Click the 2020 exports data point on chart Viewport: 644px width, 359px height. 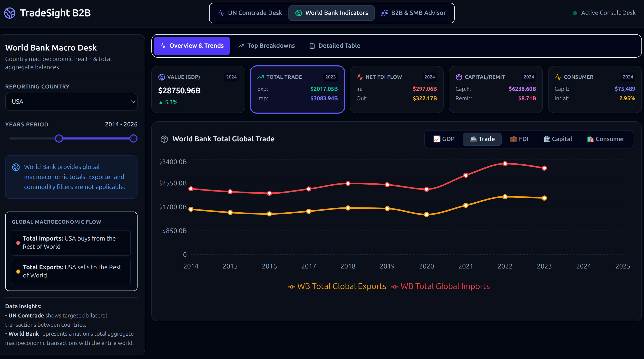[426, 215]
